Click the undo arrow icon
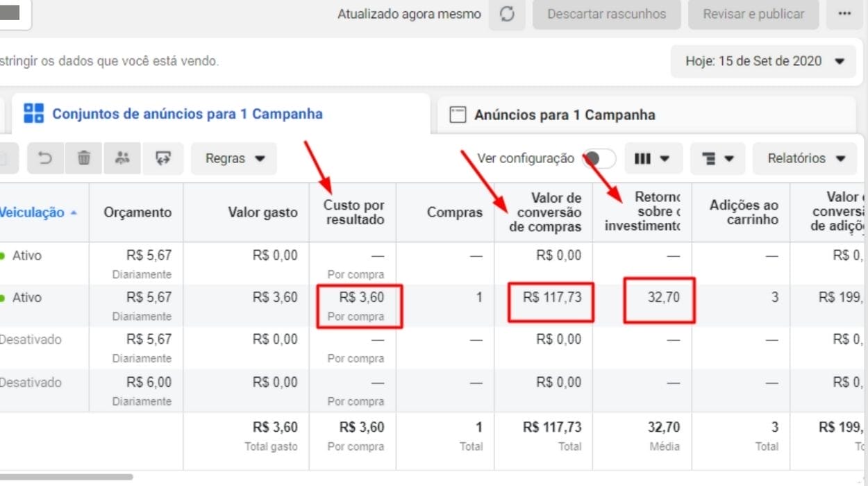 45,158
